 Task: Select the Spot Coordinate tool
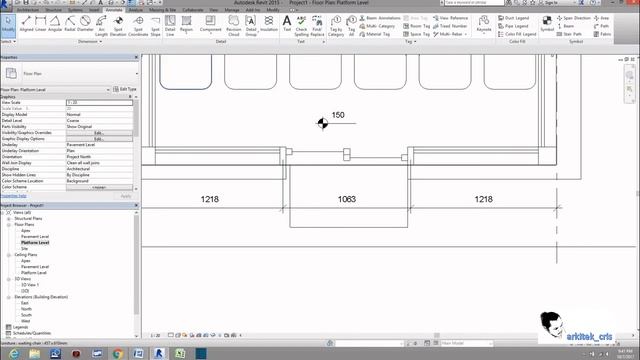[x=138, y=26]
